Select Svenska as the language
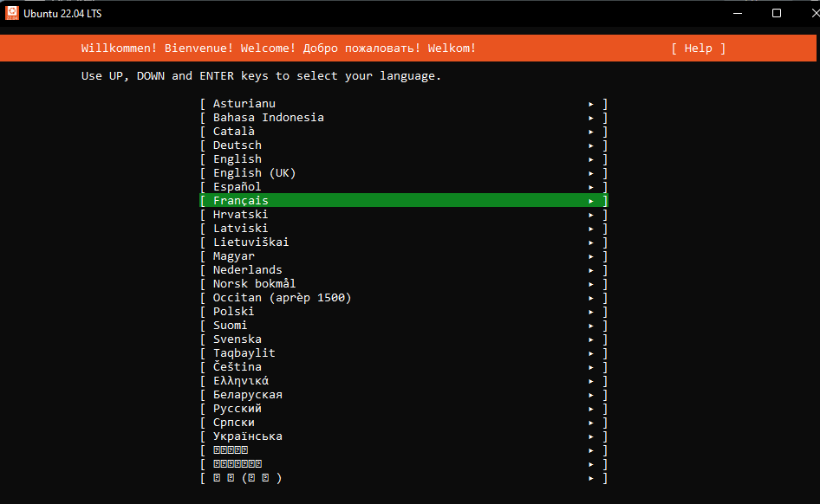Viewport: 820px width, 504px height. click(x=238, y=339)
